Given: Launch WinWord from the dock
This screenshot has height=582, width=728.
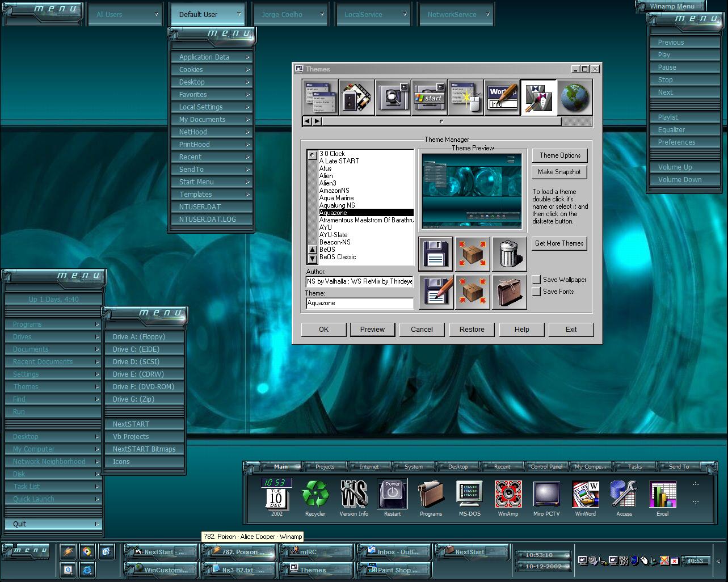Looking at the screenshot, I should (585, 497).
